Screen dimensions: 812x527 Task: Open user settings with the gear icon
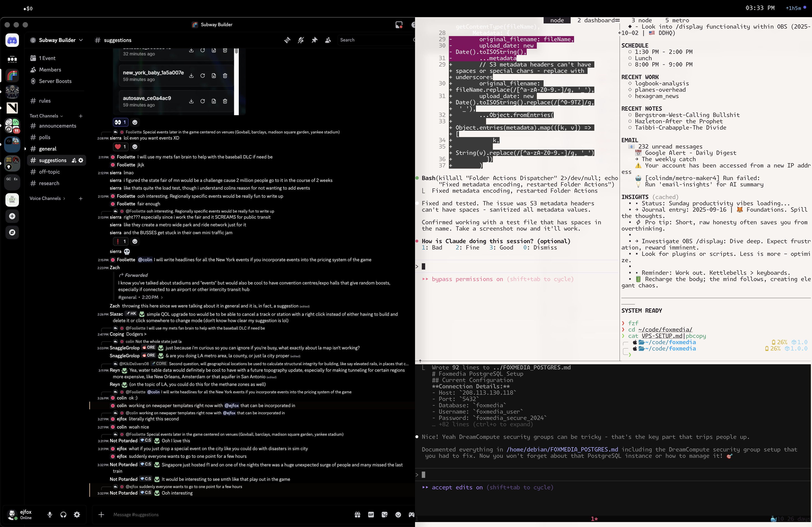(x=77, y=515)
